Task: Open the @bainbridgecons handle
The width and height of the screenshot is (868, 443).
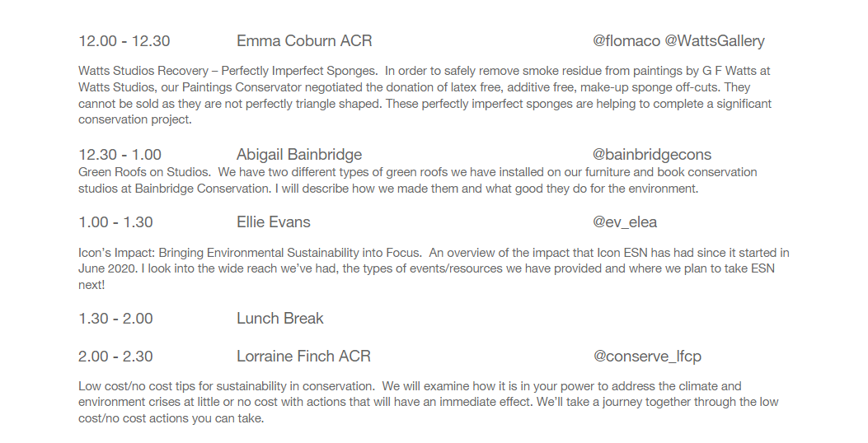Action: tap(651, 154)
